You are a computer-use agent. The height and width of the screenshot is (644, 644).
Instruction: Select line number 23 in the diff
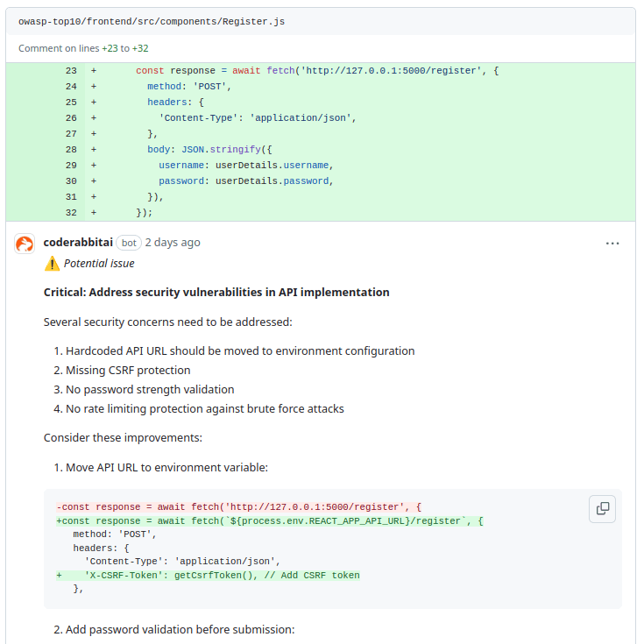(x=71, y=71)
